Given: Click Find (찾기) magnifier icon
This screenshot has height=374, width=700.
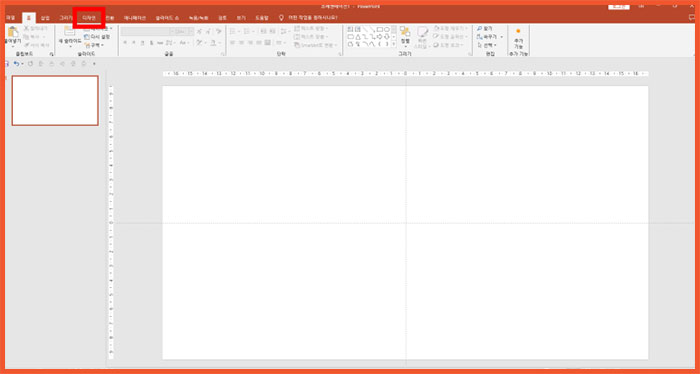Looking at the screenshot, I should click(x=480, y=29).
